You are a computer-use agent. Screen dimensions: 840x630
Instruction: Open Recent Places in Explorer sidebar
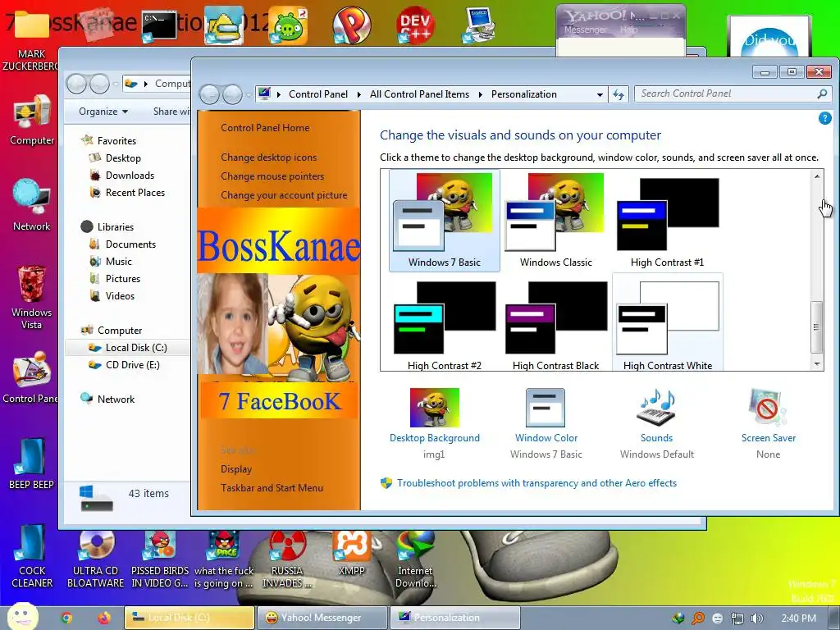click(135, 192)
